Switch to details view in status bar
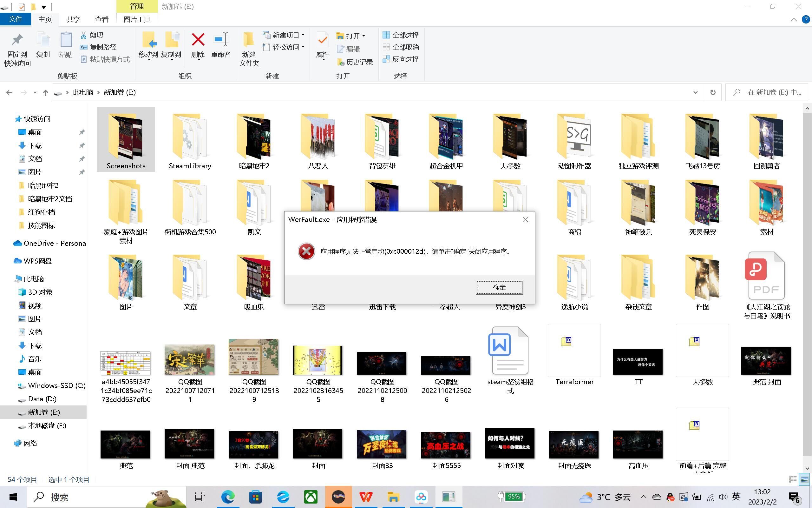Image resolution: width=812 pixels, height=508 pixels. (x=793, y=479)
